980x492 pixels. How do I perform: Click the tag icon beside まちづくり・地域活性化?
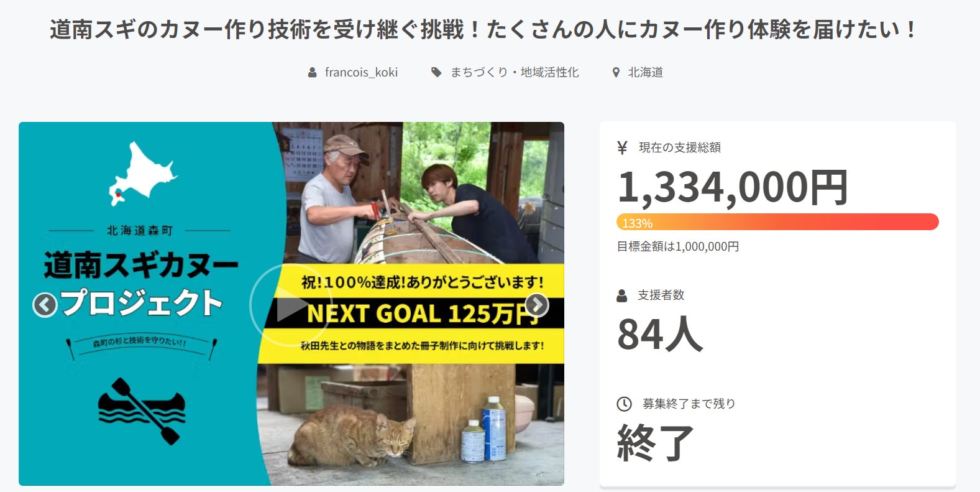(x=436, y=73)
